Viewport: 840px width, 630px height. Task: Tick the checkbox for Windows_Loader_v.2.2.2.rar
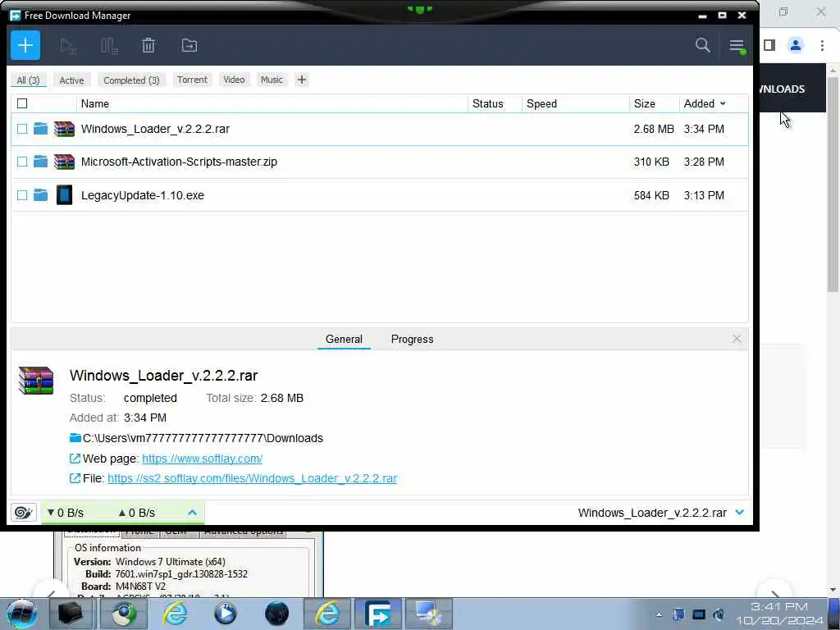22,129
